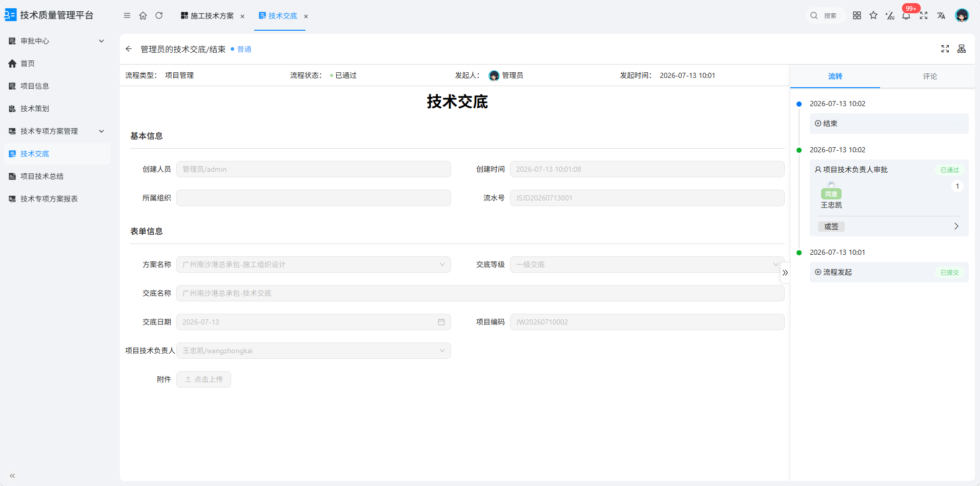Viewport: 980px width, 486px height.
Task: Click the platform logo icon
Action: click(x=10, y=15)
